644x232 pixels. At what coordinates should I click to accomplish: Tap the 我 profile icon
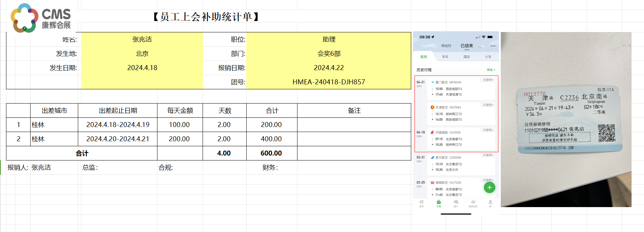490,203
